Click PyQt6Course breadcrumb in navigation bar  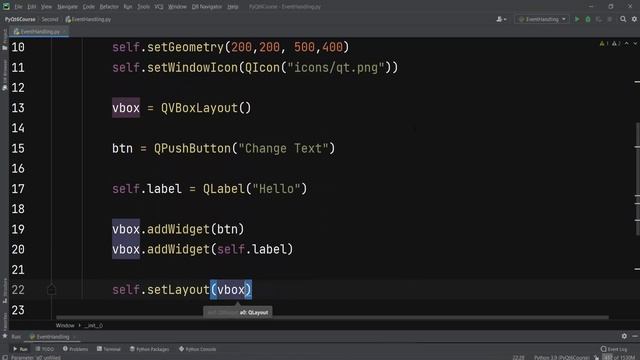click(x=20, y=19)
